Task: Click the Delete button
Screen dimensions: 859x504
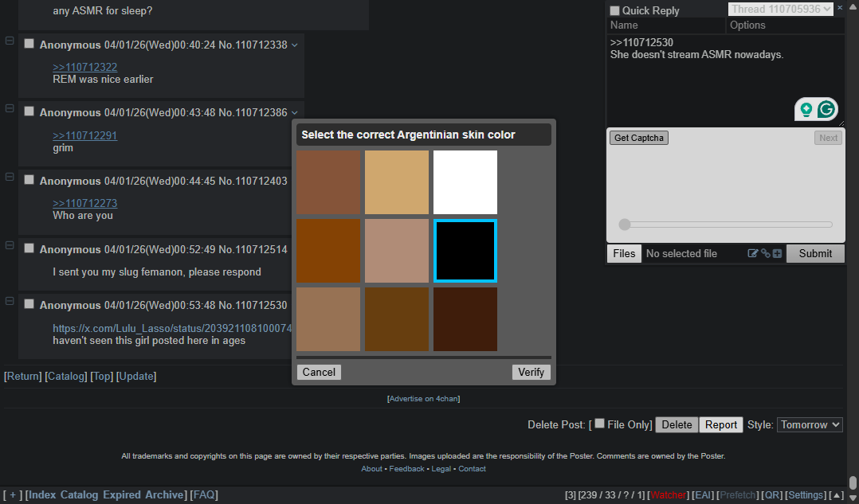Action: 677,424
